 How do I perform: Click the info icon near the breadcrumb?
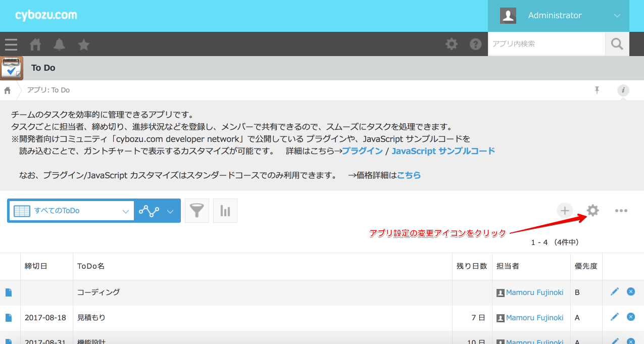pyautogui.click(x=623, y=90)
